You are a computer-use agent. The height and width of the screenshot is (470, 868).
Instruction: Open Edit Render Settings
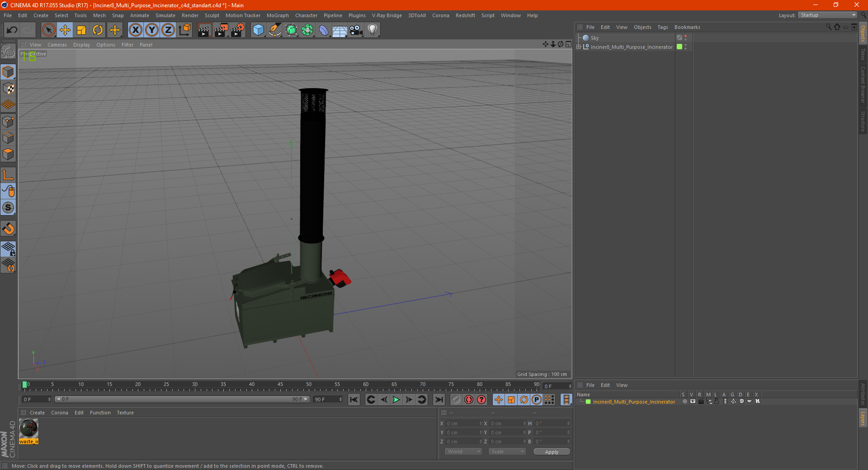point(238,30)
